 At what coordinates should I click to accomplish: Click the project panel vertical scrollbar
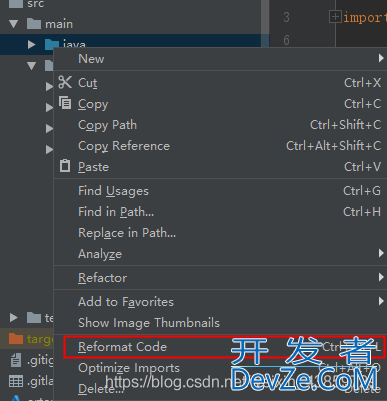265,23
